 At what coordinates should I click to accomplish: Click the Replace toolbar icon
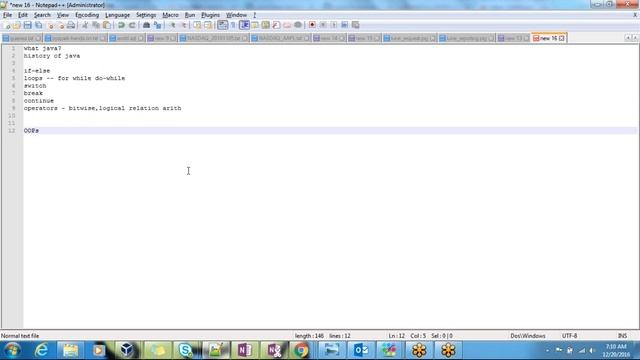pyautogui.click(x=157, y=25)
